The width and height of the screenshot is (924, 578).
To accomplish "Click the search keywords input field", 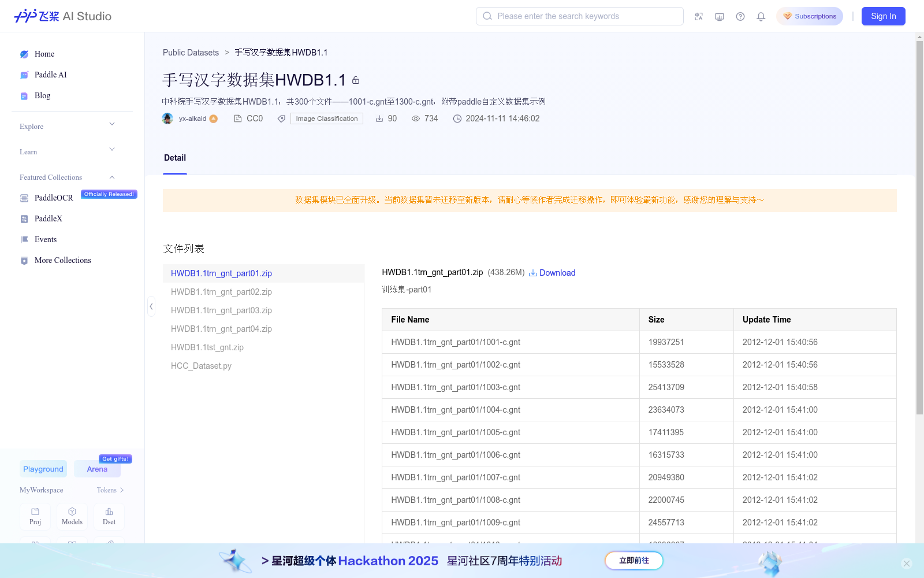I will 580,16.
